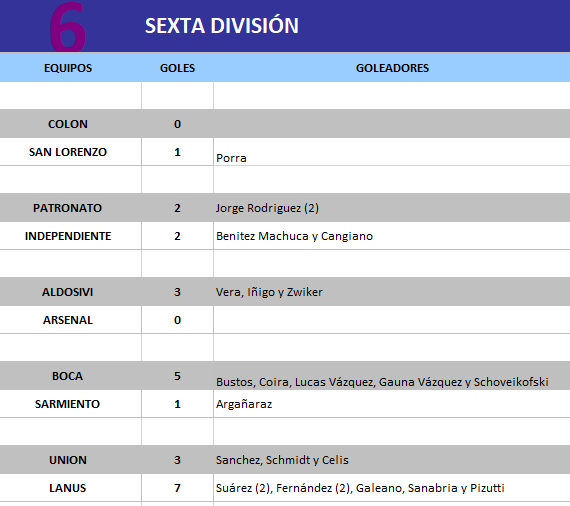Click the EQUIPOS column header
This screenshot has height=506, width=570.
click(x=68, y=68)
